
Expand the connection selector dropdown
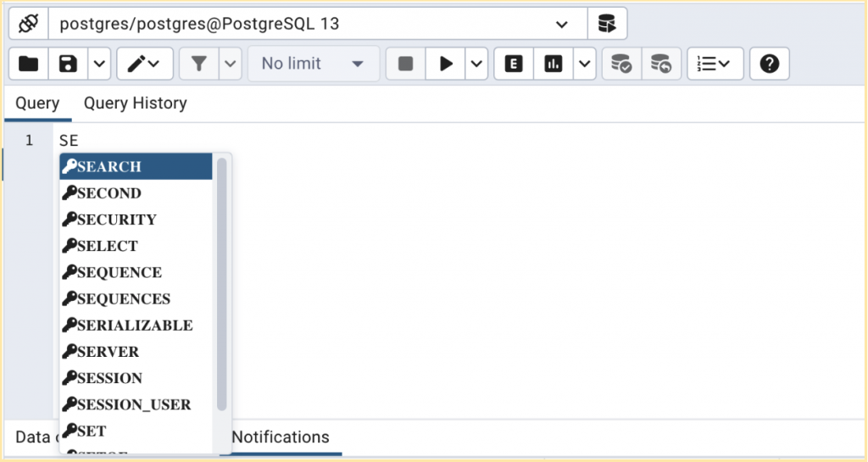[x=561, y=24]
